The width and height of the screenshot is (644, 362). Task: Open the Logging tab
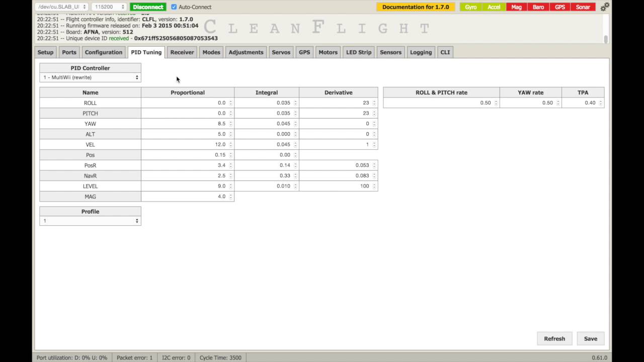(x=421, y=52)
